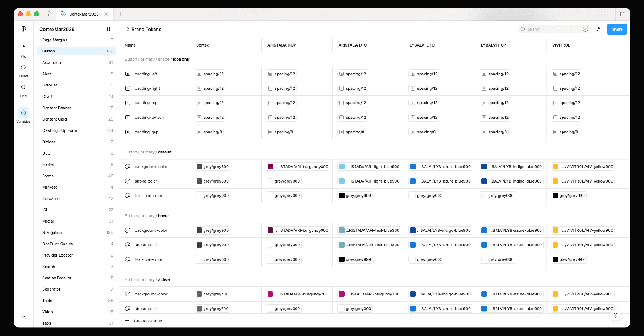The height and width of the screenshot is (336, 644).
Task: Click Cortex padding-left spacing/12 value
Action: click(210, 74)
